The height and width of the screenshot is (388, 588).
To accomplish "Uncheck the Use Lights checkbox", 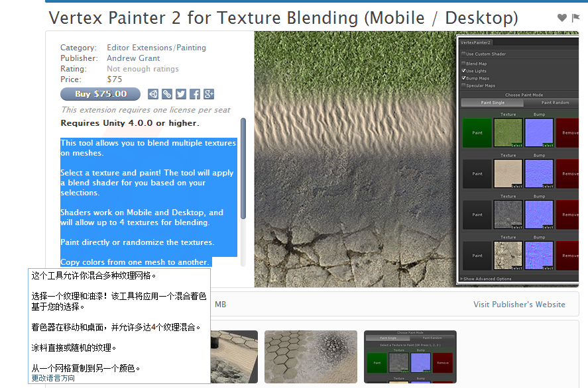I will click(x=464, y=70).
